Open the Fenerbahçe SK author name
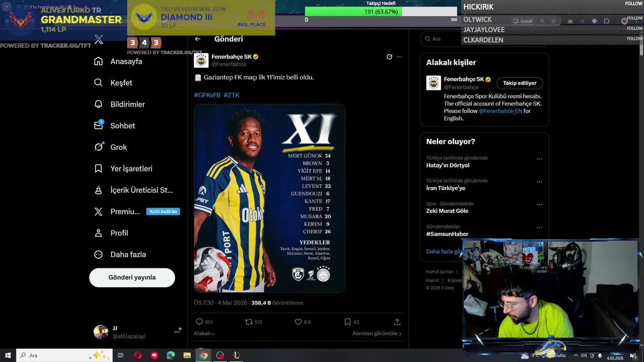Viewport: 644px width, 362px height. click(231, 57)
